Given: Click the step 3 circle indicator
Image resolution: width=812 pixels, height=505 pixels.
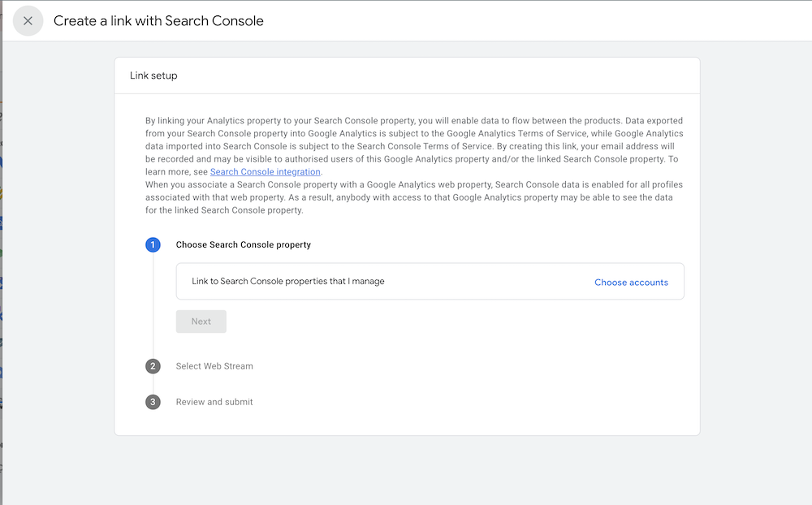Looking at the screenshot, I should (153, 402).
